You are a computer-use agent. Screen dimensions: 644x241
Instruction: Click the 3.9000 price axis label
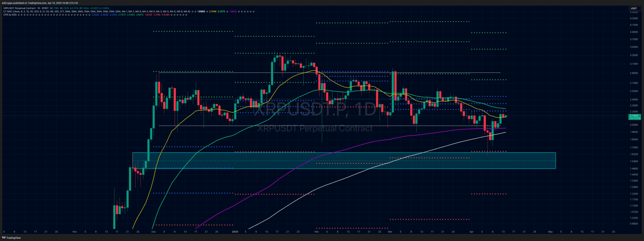(x=634, y=32)
